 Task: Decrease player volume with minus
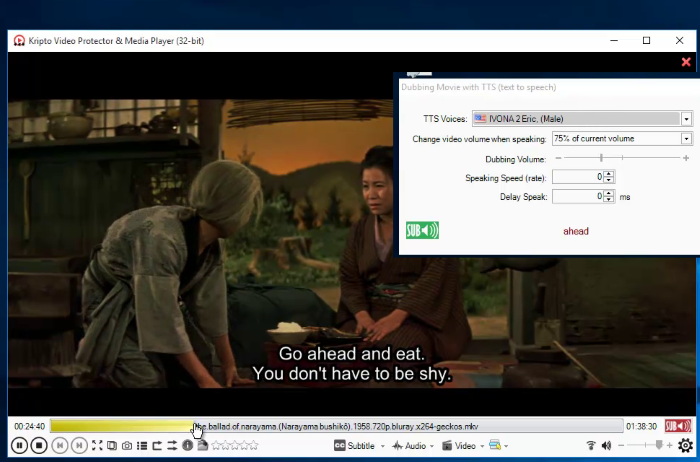click(x=621, y=445)
